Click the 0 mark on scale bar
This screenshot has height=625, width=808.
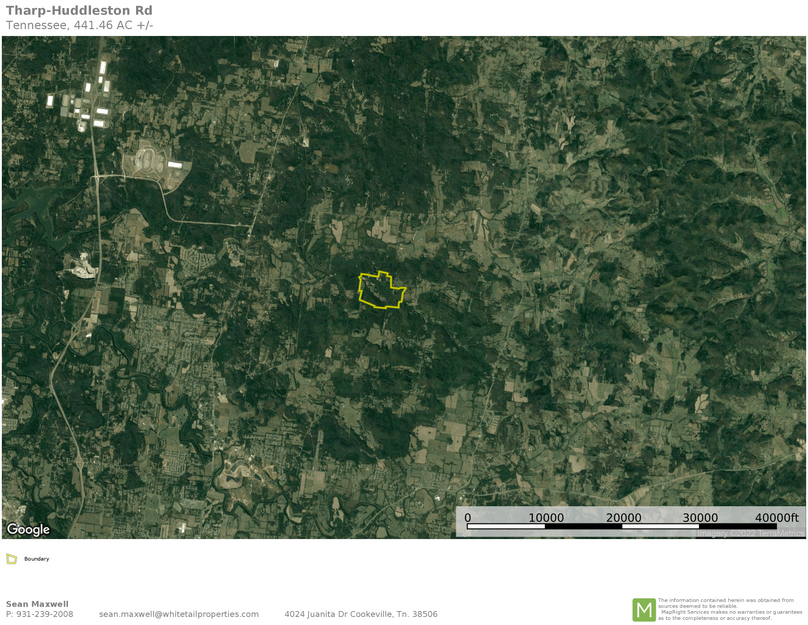(468, 517)
